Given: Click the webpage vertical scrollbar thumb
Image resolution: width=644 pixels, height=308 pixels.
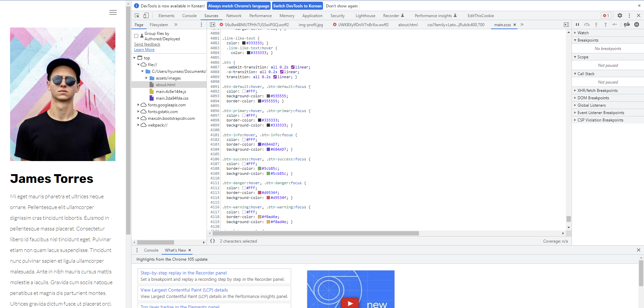Looking at the screenshot, I should click(128, 120).
